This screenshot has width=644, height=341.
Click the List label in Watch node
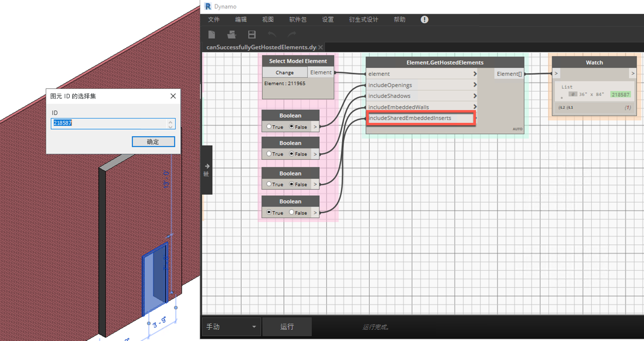(567, 87)
